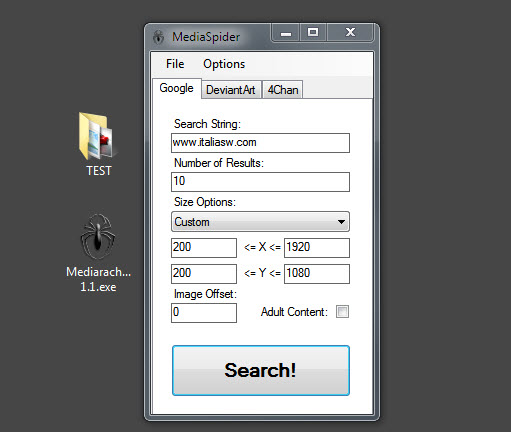Click the 'Search String:' label
The height and width of the screenshot is (432, 511).
pos(207,124)
